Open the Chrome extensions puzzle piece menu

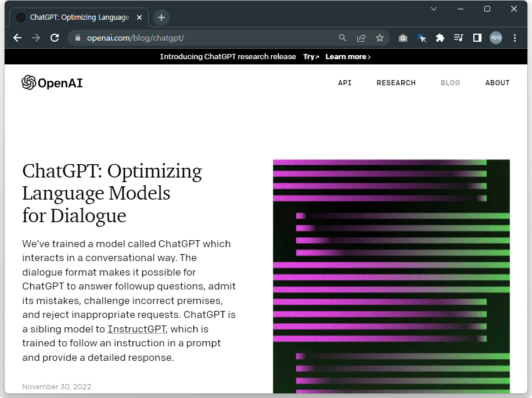[440, 37]
